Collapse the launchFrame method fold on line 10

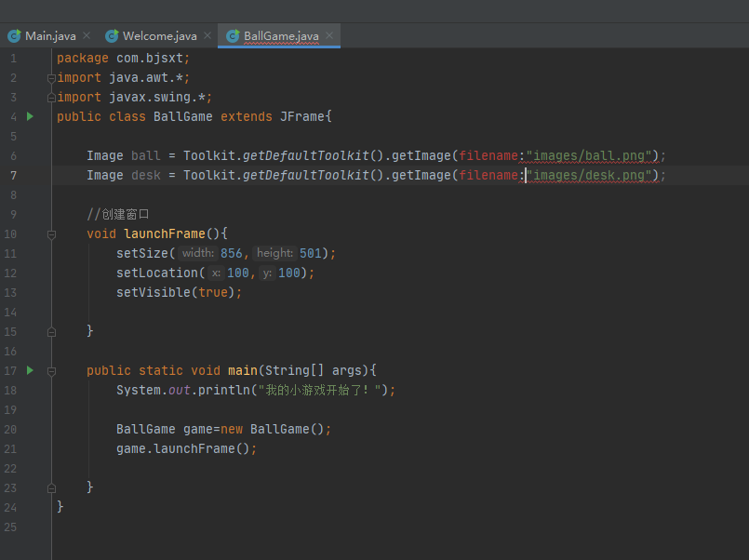pyautogui.click(x=51, y=234)
